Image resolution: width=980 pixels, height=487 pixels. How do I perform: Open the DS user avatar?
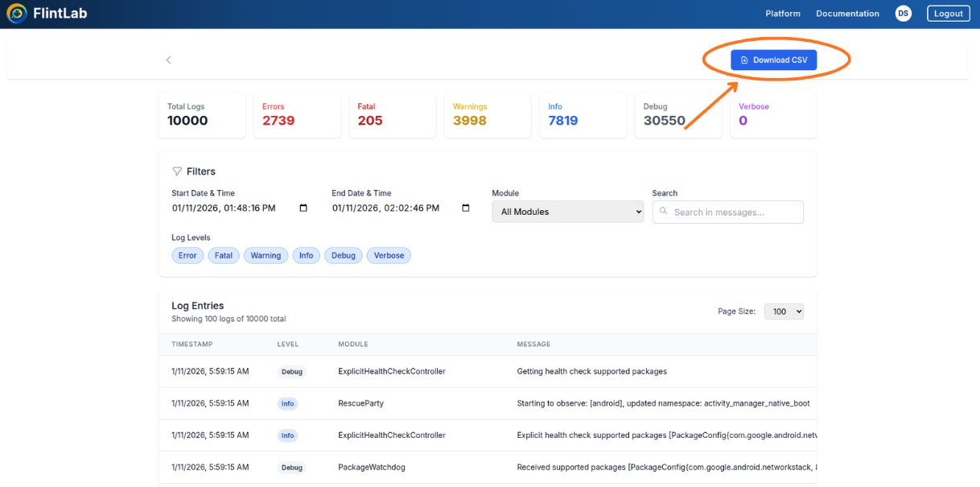coord(904,14)
